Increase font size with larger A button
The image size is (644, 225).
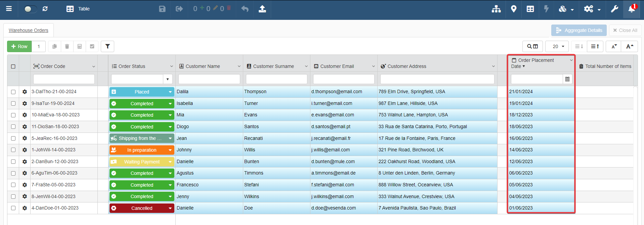point(630,46)
